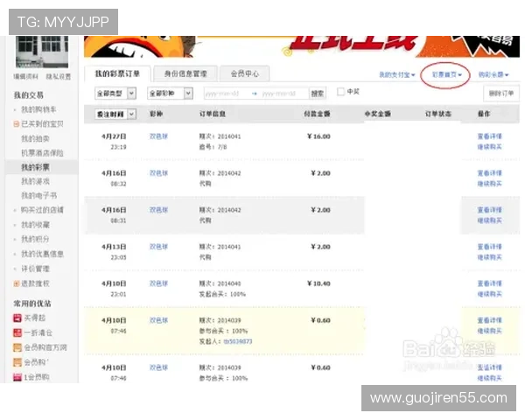Click the end date input field

pos(283,94)
